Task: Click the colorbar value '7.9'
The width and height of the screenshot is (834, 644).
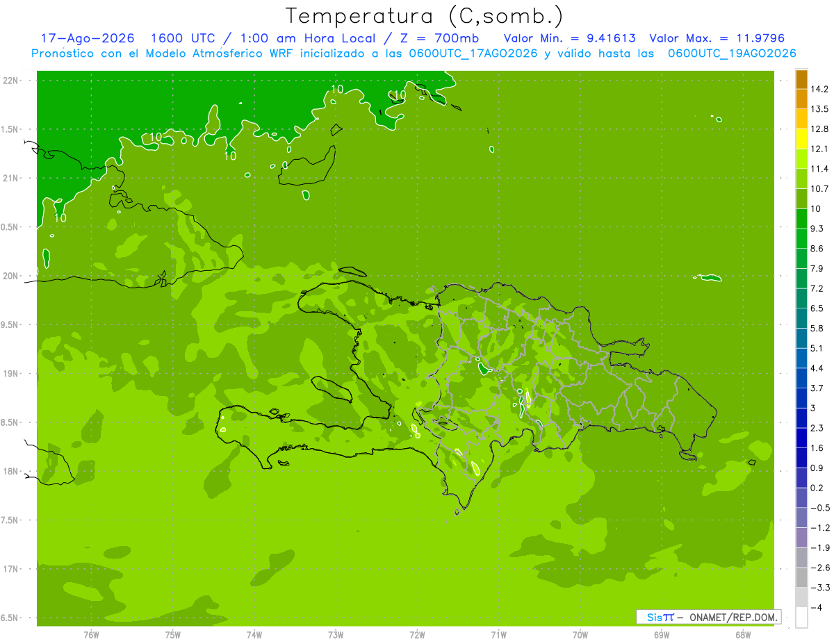Action: pos(817,269)
